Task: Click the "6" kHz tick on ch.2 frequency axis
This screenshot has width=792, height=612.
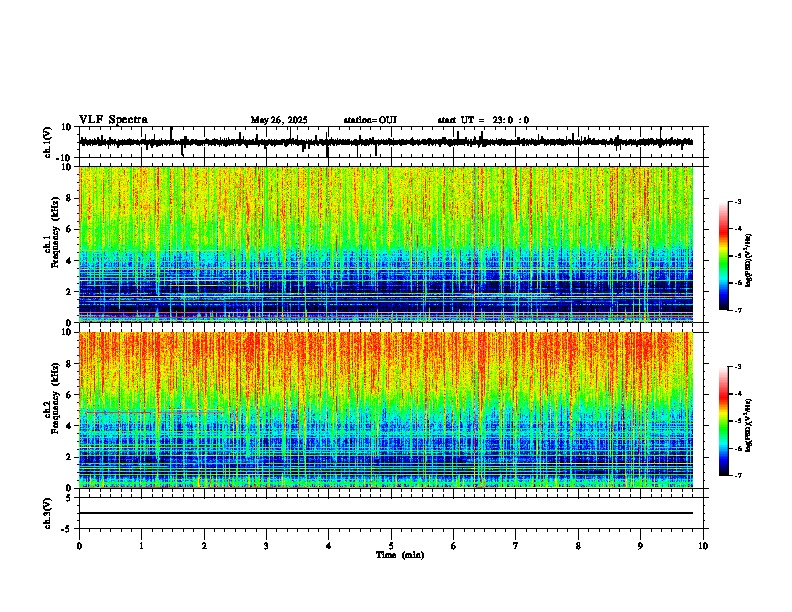Action: coord(70,394)
